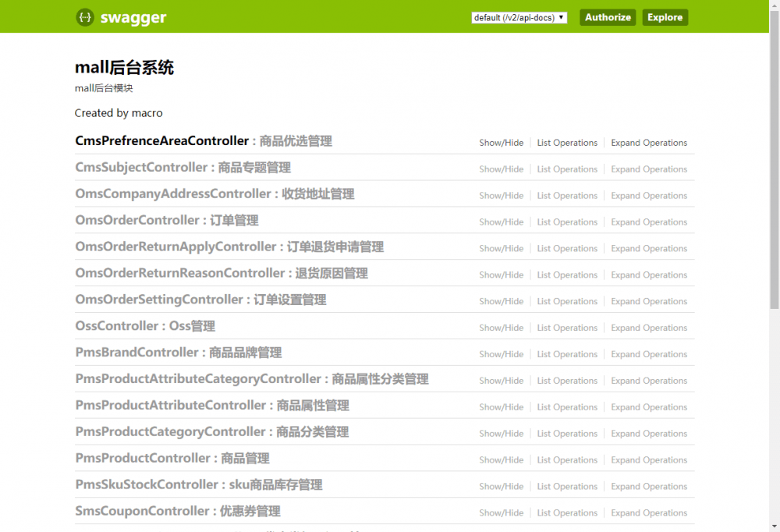Toggle Show/Hide for PmsProductCategoryController
Image resolution: width=780 pixels, height=532 pixels.
(501, 433)
